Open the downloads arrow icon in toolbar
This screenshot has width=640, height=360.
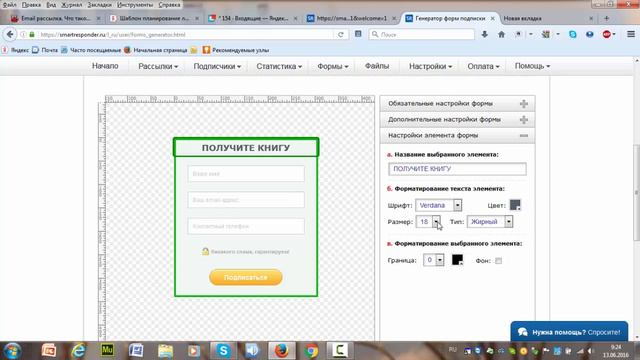(484, 35)
